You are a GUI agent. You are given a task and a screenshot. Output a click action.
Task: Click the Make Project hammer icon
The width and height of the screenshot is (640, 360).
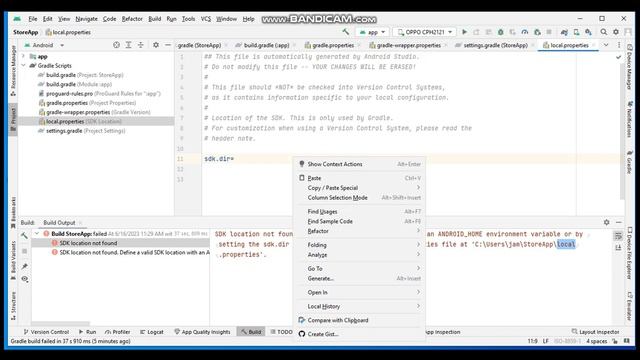point(346,32)
